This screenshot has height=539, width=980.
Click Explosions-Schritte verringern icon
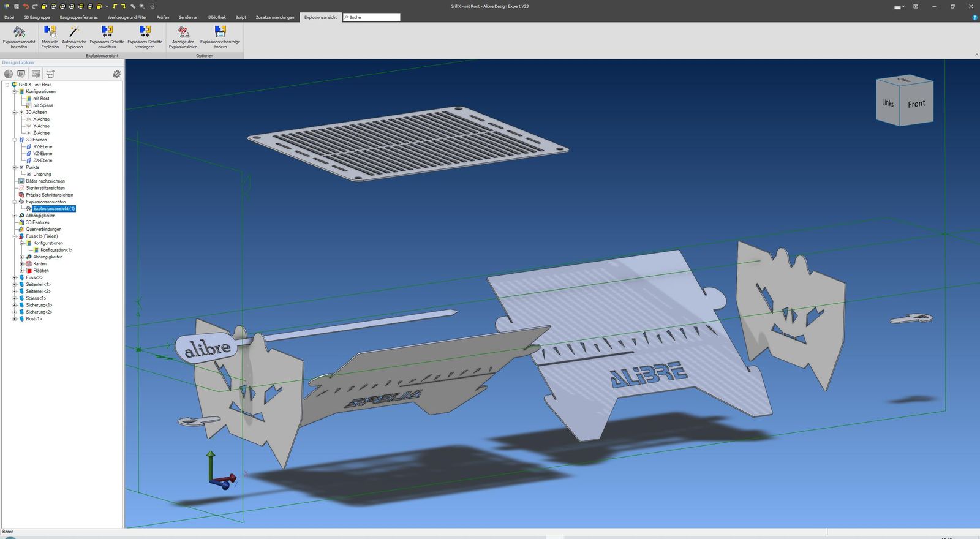click(x=145, y=31)
